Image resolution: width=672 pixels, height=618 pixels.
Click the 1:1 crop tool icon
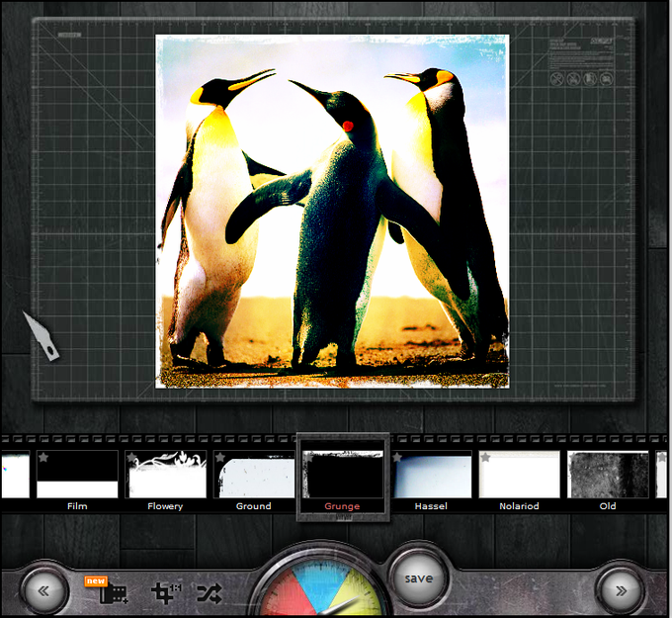point(166,593)
